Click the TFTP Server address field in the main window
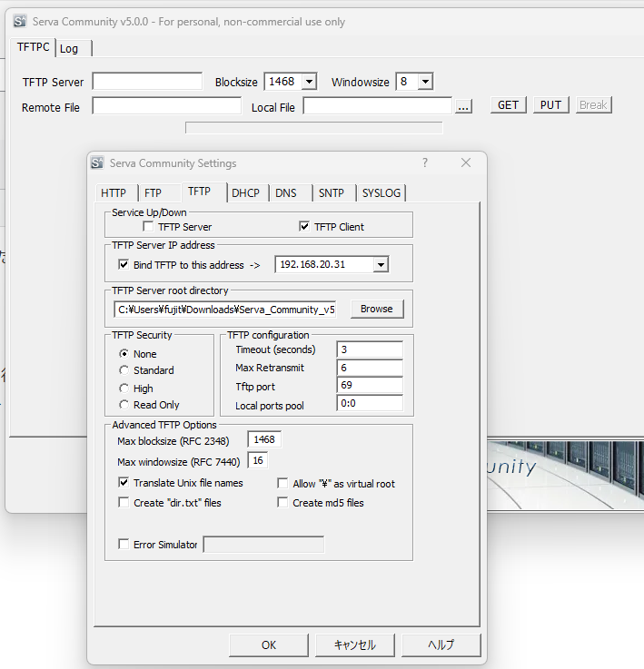This screenshot has height=669, width=644. 147,81
